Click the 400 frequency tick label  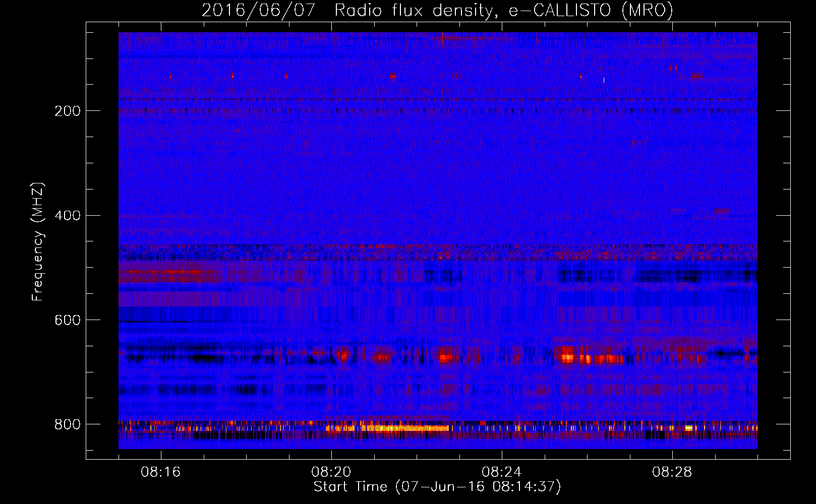click(x=68, y=216)
